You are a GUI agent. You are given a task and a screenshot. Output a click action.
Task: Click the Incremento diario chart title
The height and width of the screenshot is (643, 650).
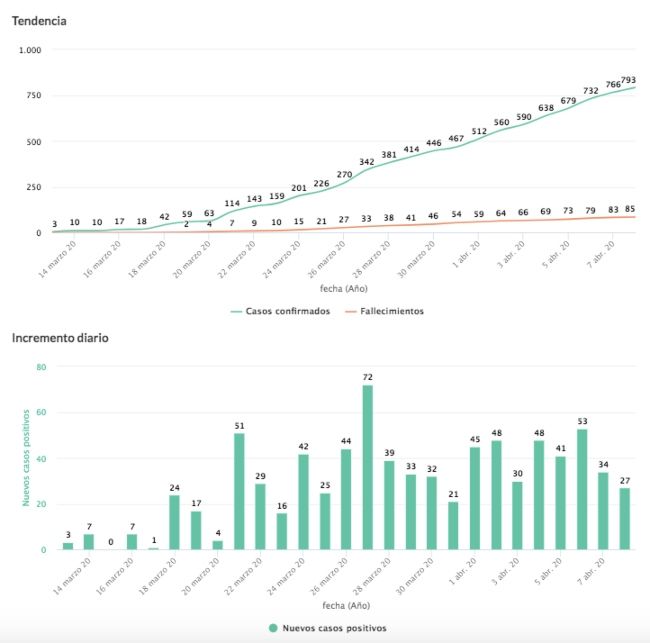pyautogui.click(x=59, y=338)
